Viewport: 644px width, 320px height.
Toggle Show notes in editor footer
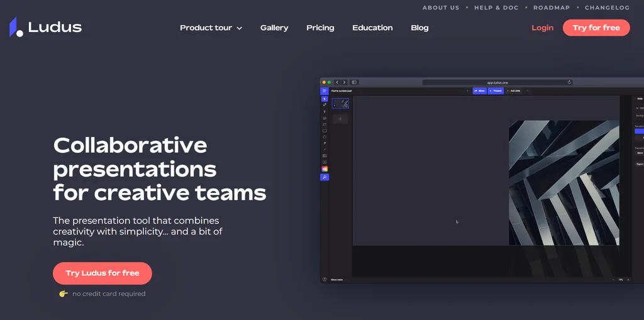click(336, 279)
